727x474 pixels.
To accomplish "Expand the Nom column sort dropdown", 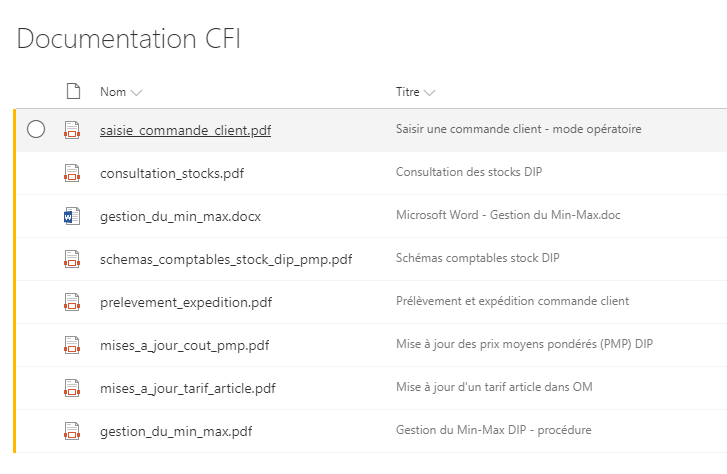I will point(136,92).
